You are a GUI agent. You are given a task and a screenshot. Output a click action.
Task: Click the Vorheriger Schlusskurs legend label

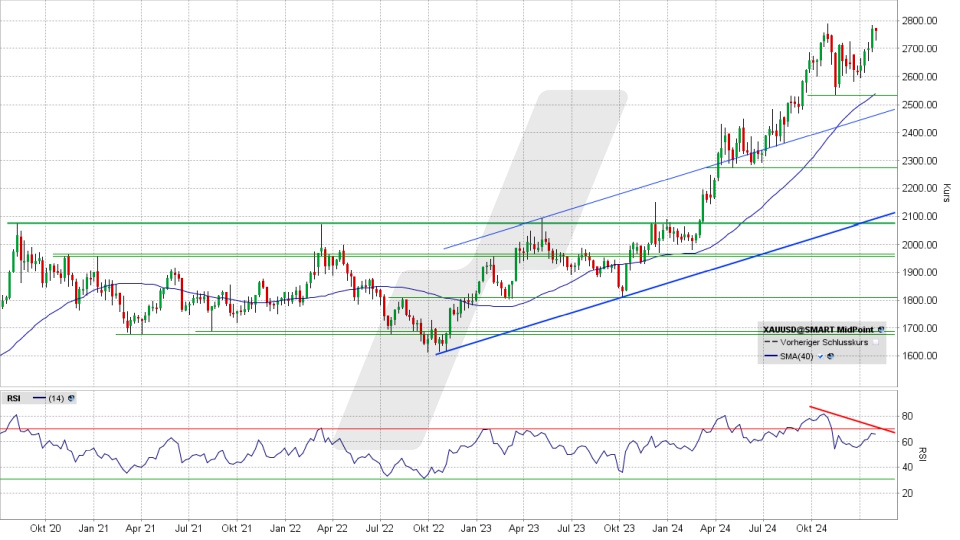coord(824,343)
